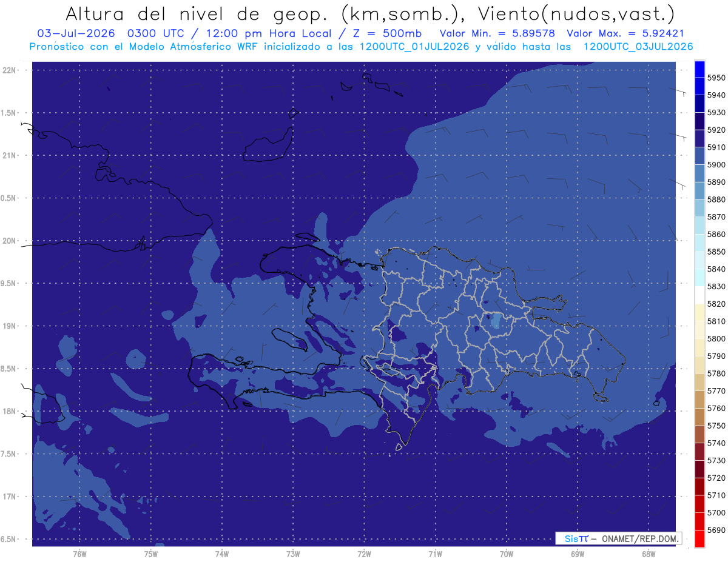
Task: Click the legend swatch between 5820 and 5810
Action: (699, 313)
